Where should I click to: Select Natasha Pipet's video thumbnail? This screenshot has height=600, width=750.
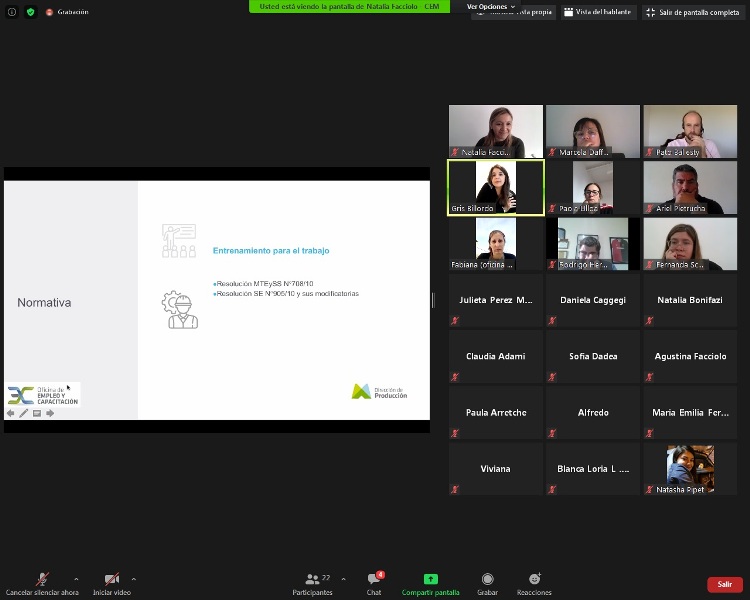(690, 468)
